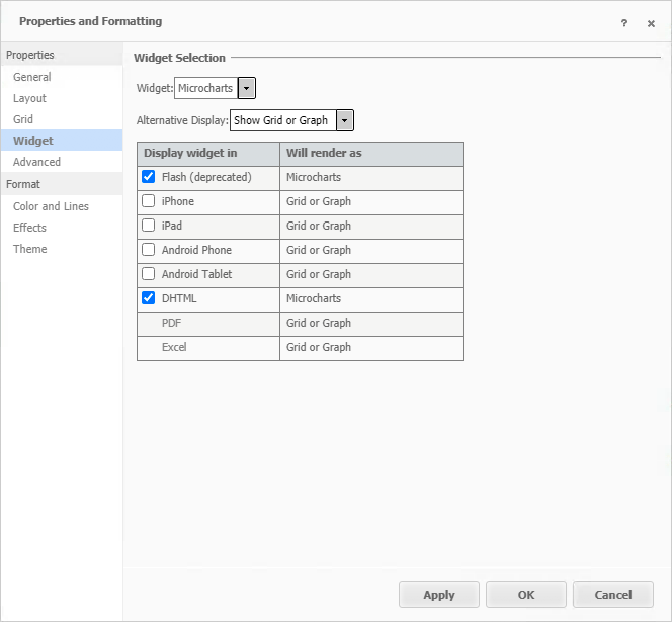Viewport: 672px width, 622px height.
Task: Click the Show Grid or Graph combo box
Action: pyautogui.click(x=282, y=120)
